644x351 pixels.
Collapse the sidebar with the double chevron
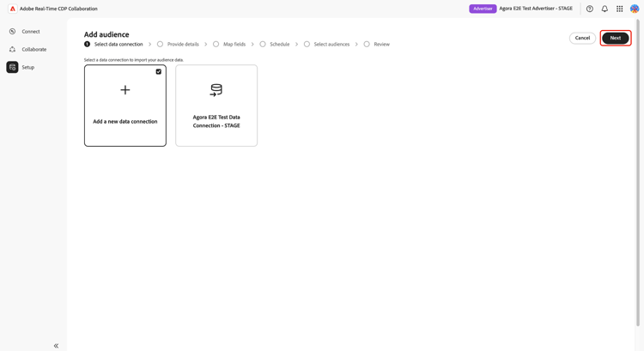57,346
